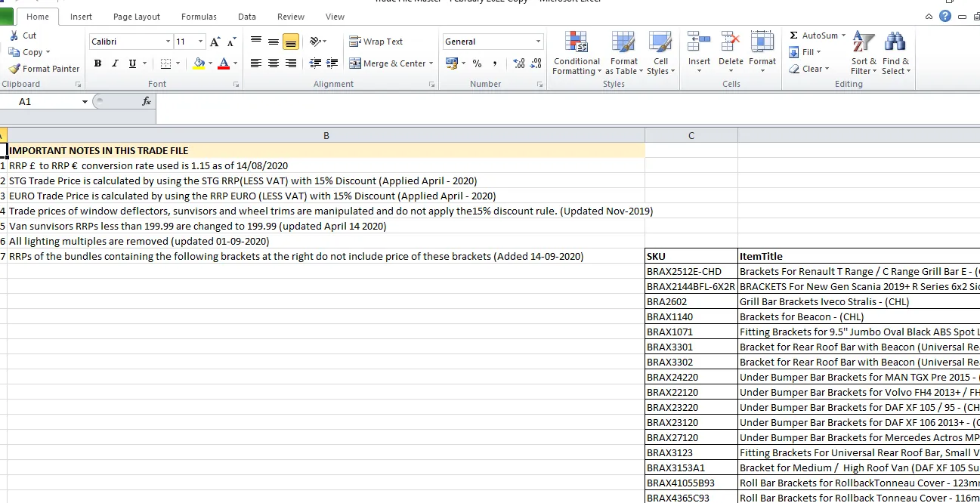Image resolution: width=980 pixels, height=503 pixels.
Task: Set Middle Align for cell
Action: pyautogui.click(x=274, y=42)
